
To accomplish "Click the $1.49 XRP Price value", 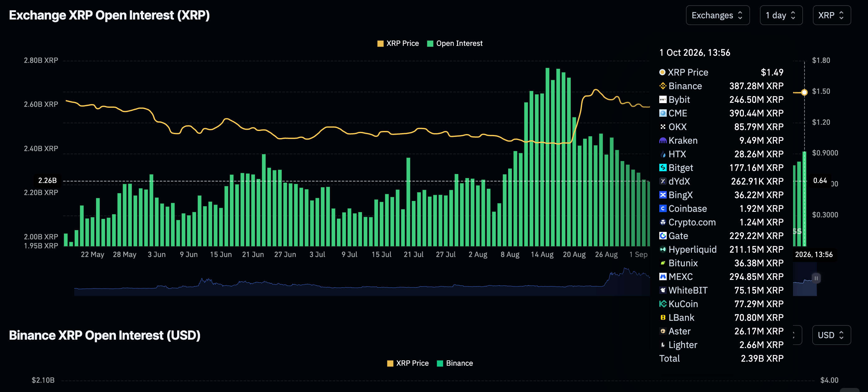I will pyautogui.click(x=772, y=72).
